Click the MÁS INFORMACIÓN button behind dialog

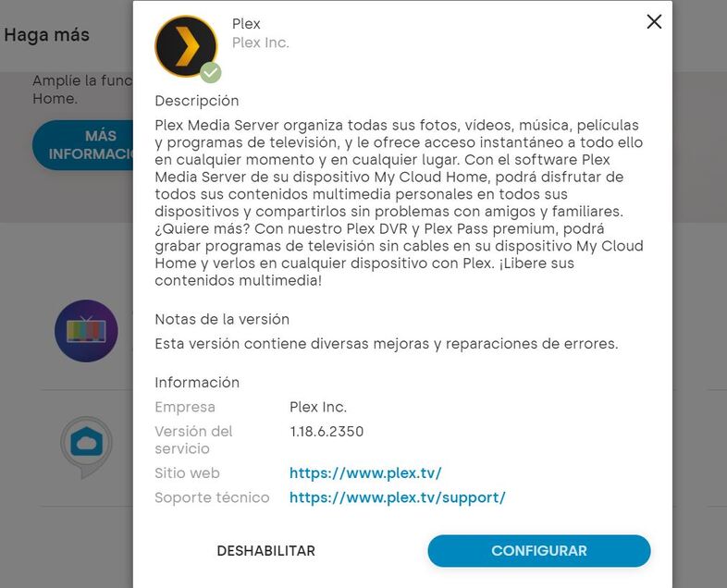(83, 144)
